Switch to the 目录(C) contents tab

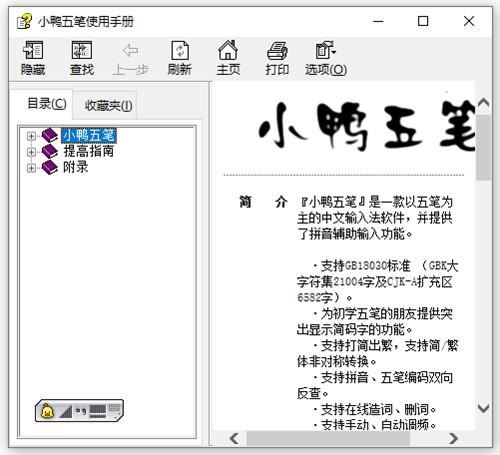coord(47,104)
